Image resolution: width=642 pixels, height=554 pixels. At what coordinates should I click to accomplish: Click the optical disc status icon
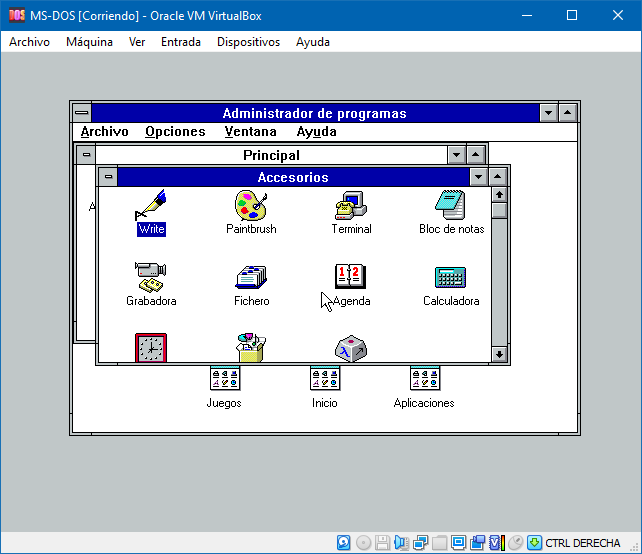click(363, 543)
